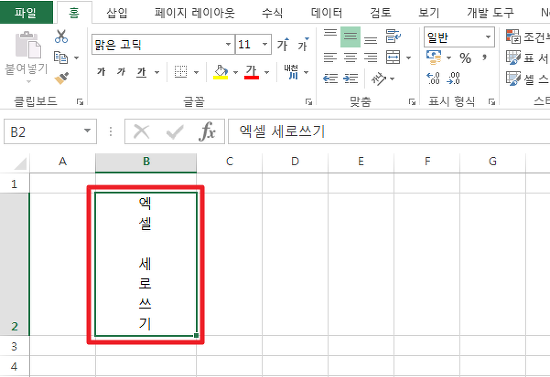Switch to the 개발 도구 tab

point(490,13)
